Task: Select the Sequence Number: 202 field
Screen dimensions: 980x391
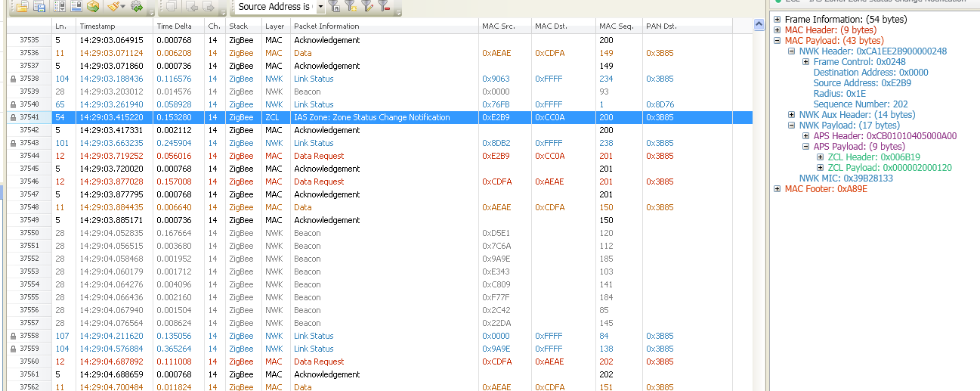Action: 861,104
